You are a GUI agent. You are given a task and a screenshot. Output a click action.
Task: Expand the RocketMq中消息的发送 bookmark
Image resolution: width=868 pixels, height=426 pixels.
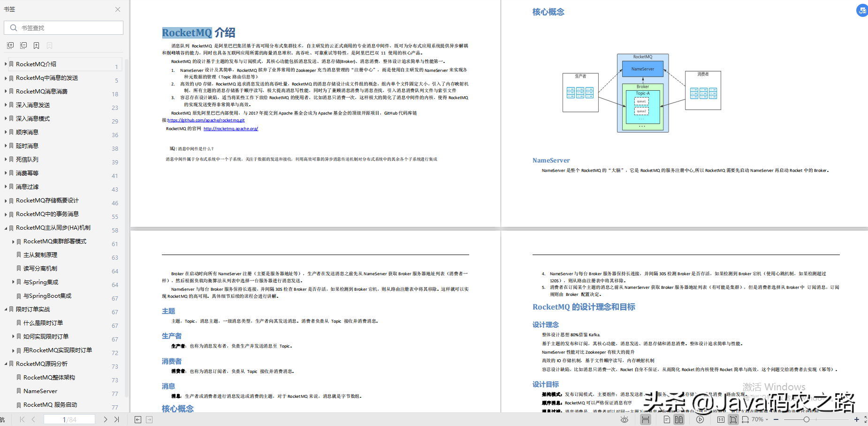point(6,78)
